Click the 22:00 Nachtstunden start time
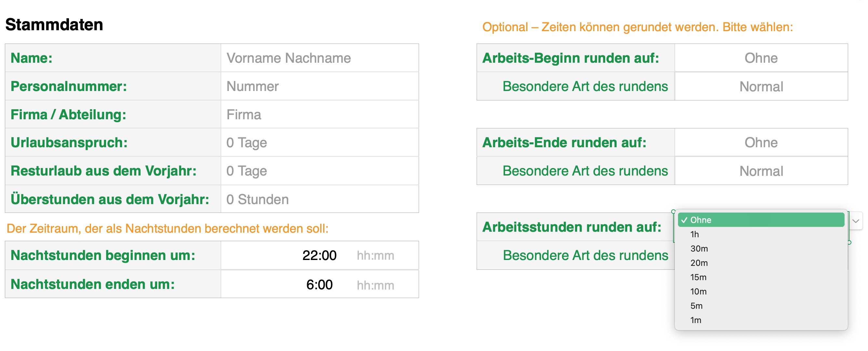 [x=319, y=255]
